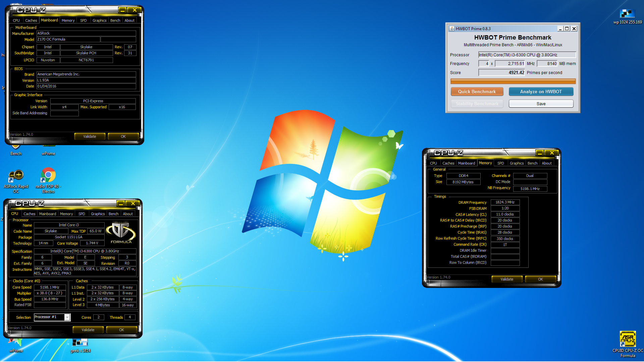The height and width of the screenshot is (362, 644).
Task: Maximize the HWBOT Prime window
Action: (567, 28)
